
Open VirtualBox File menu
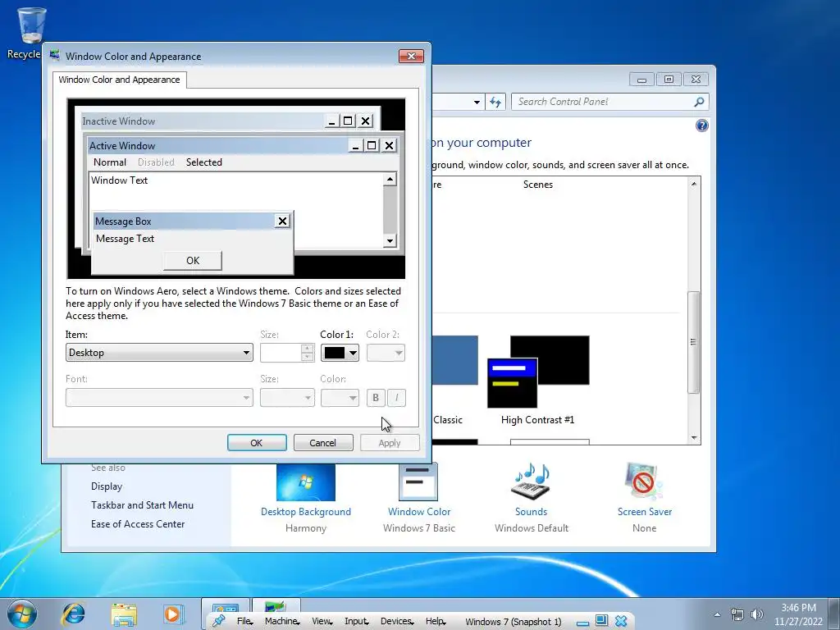pyautogui.click(x=244, y=621)
